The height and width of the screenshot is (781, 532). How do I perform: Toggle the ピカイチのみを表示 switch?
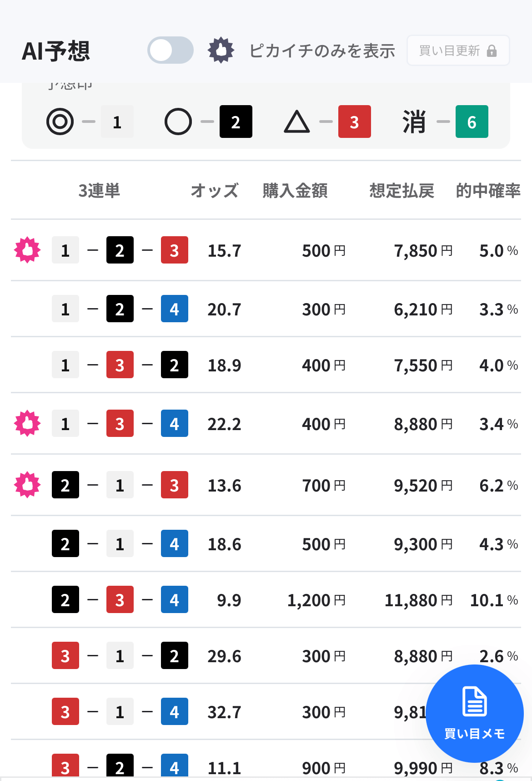[171, 50]
